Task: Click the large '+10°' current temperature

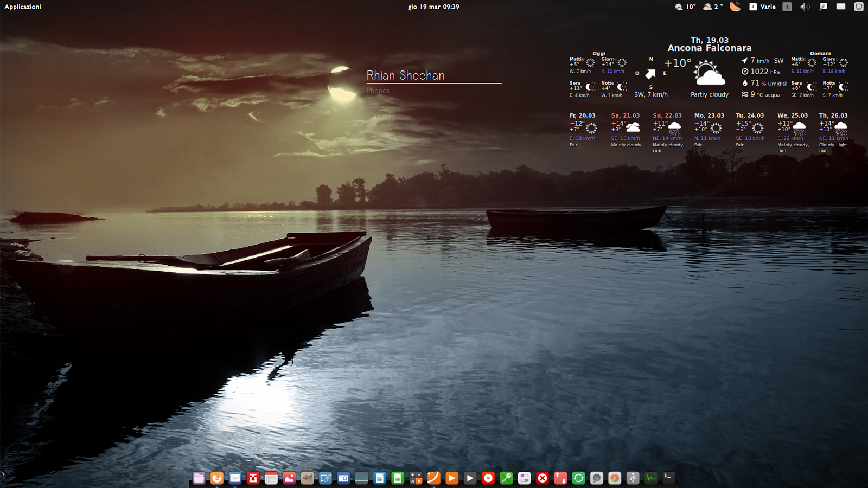Action: point(678,63)
